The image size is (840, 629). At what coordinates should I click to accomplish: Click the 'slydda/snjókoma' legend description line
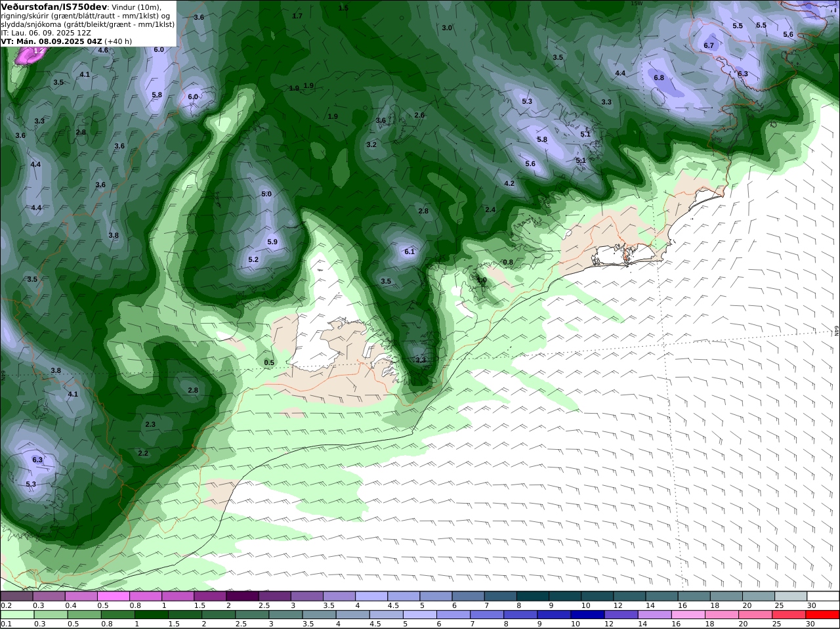coord(88,24)
